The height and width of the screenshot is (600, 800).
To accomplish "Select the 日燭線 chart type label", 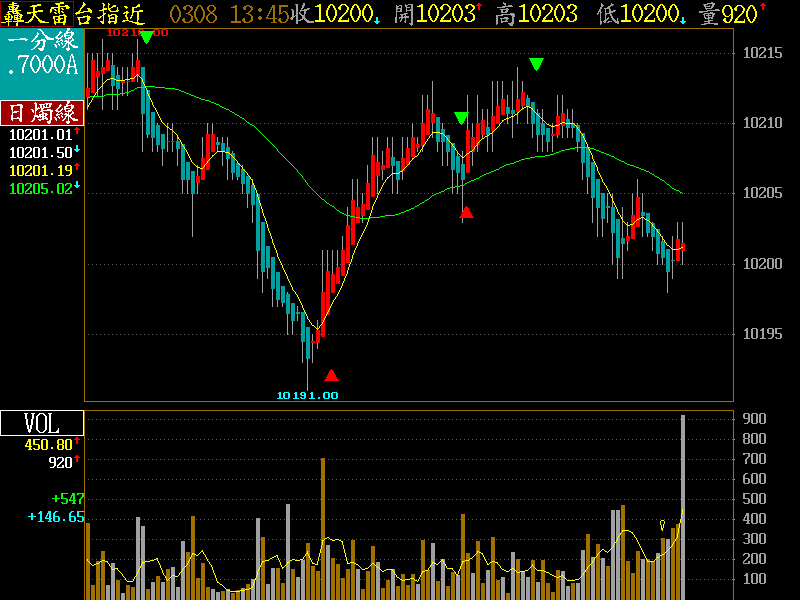I will point(41,112).
